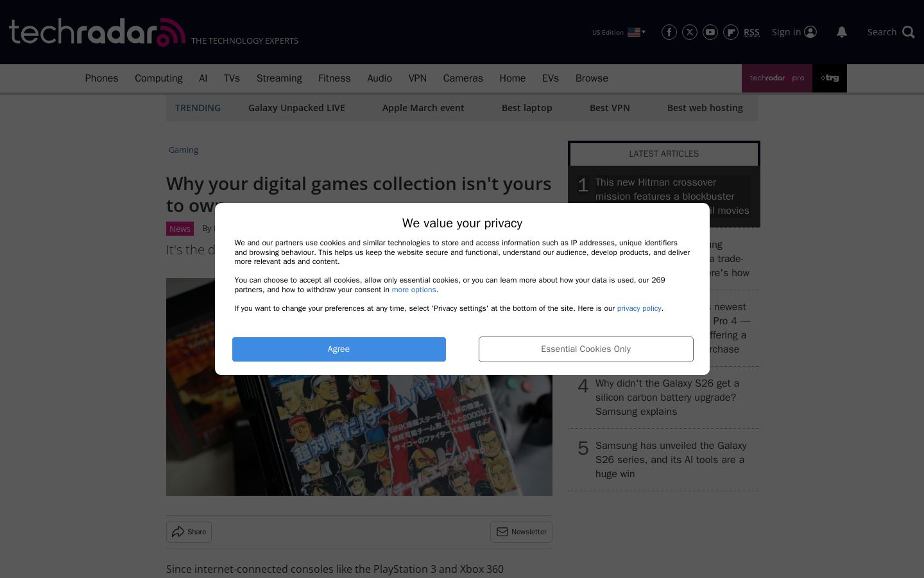
Task: Click the Gaming breadcrumb link
Action: pyautogui.click(x=184, y=150)
